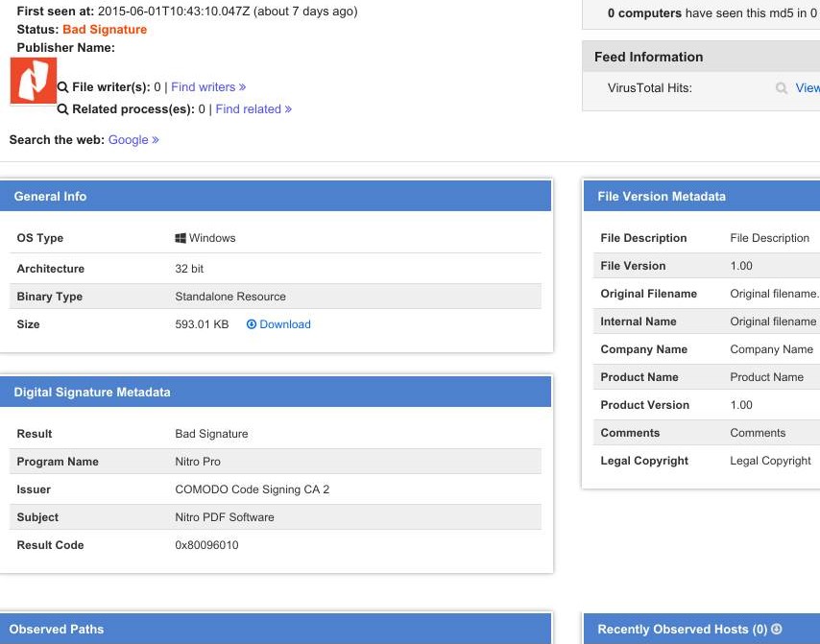
Task: Click the circled arrow icon on Recently Observed Hosts
Action: click(777, 630)
